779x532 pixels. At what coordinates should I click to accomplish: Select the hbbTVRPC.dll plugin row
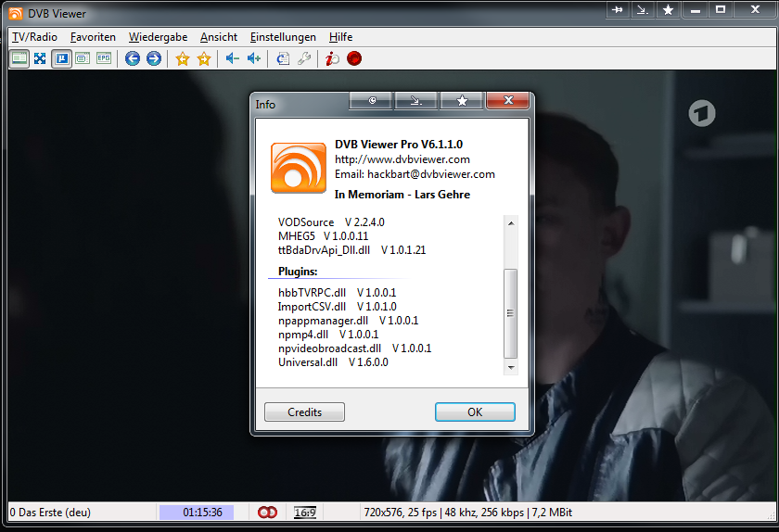338,293
